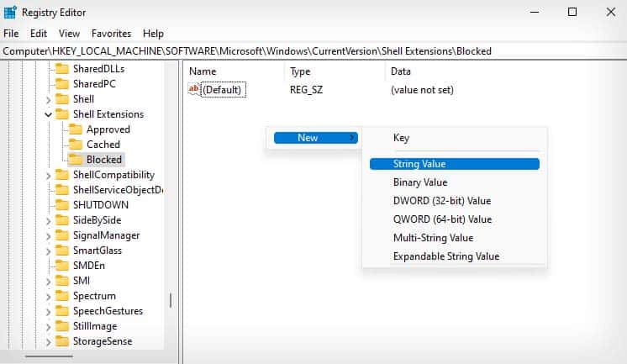Click the Shell folder icon

coord(62,99)
